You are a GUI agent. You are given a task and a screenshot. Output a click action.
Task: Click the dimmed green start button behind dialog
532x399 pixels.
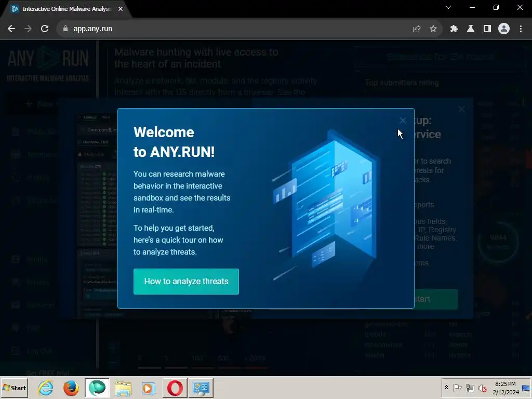point(436,299)
